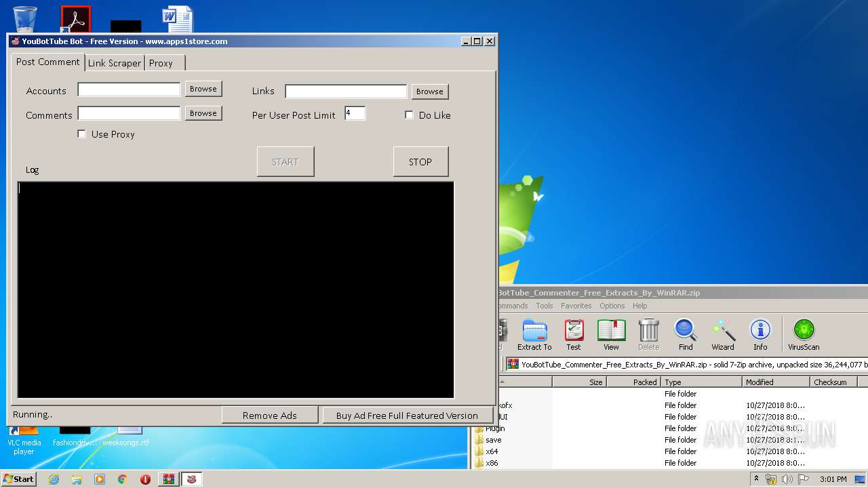Screen dimensions: 868x488
Task: Click Remove Ads button
Action: [x=270, y=415]
